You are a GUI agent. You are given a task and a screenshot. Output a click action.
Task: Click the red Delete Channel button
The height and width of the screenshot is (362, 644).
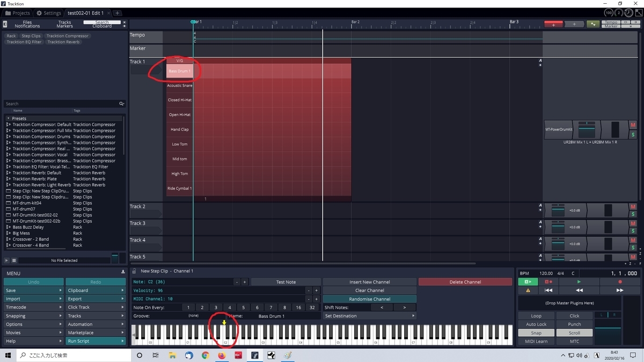coord(465,282)
